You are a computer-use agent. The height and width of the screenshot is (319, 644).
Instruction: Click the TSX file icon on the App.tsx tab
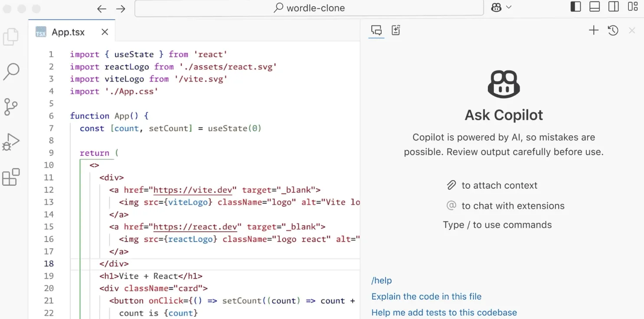click(x=41, y=32)
